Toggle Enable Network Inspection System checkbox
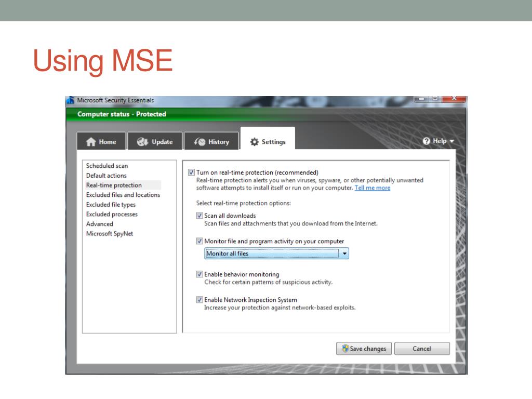This screenshot has height=399, width=532. (199, 300)
